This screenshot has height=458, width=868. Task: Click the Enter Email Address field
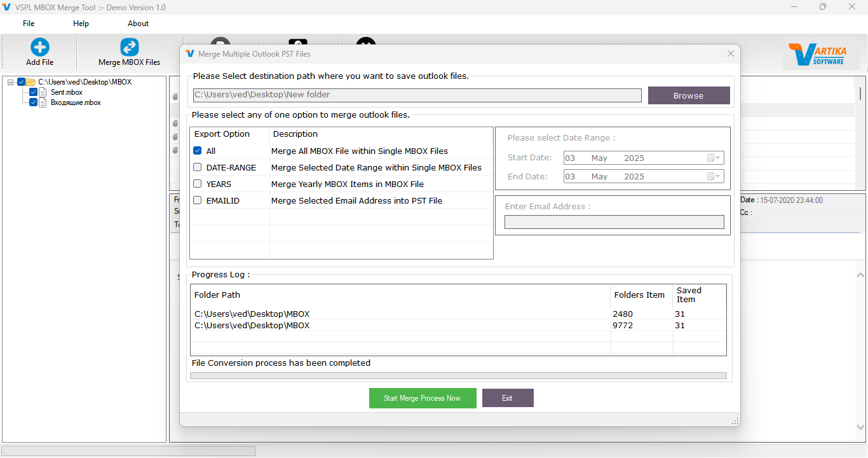(614, 222)
